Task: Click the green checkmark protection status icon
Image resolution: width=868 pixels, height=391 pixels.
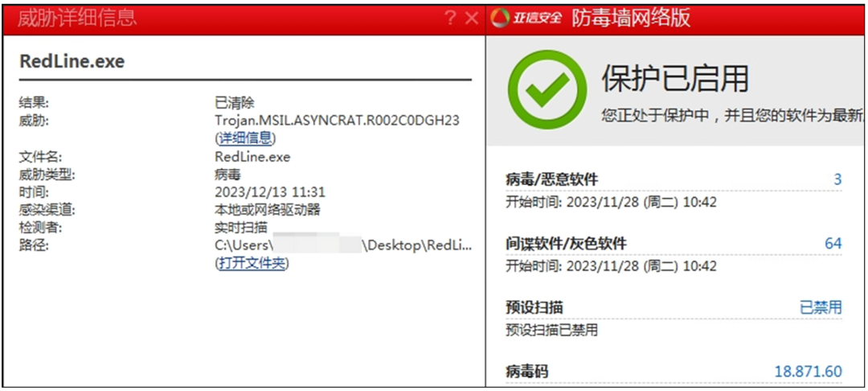Action: pyautogui.click(x=547, y=90)
